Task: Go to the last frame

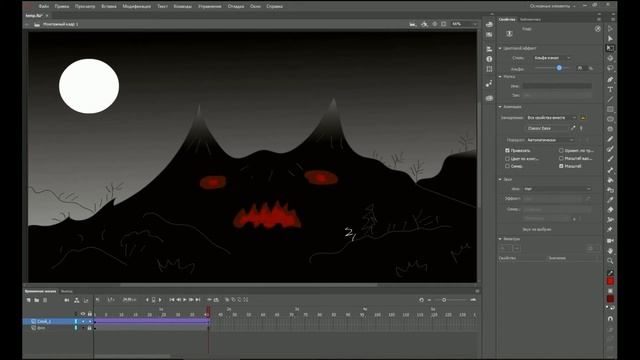Action: [198, 300]
